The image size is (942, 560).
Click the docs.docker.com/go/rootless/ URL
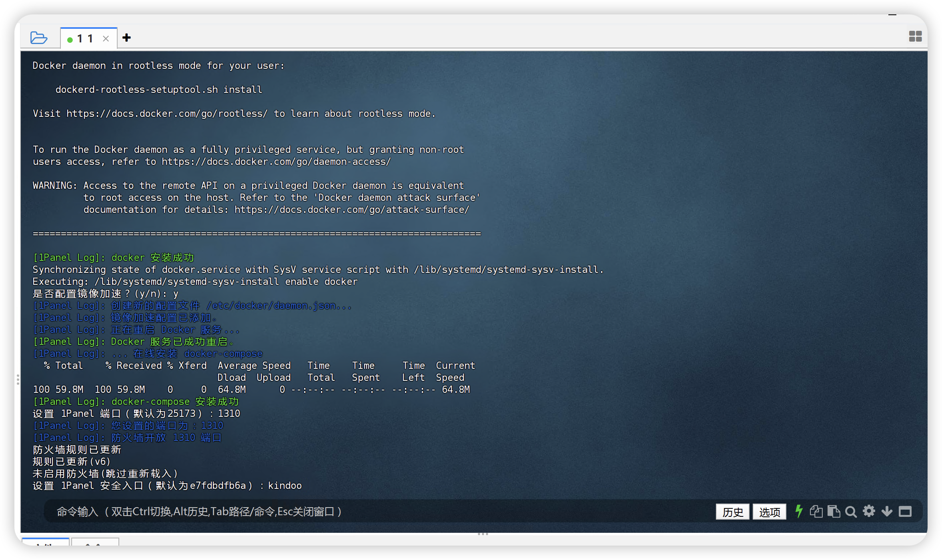coord(167,114)
